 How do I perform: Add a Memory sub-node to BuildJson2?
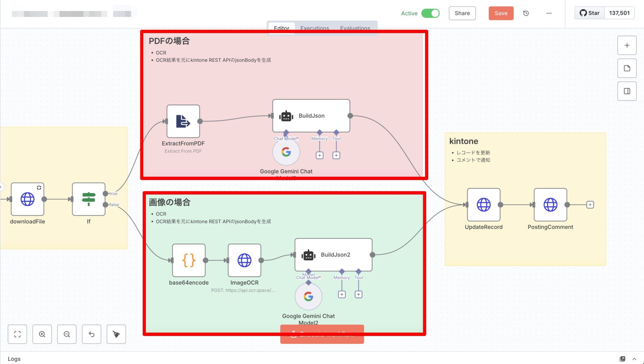pos(341,294)
